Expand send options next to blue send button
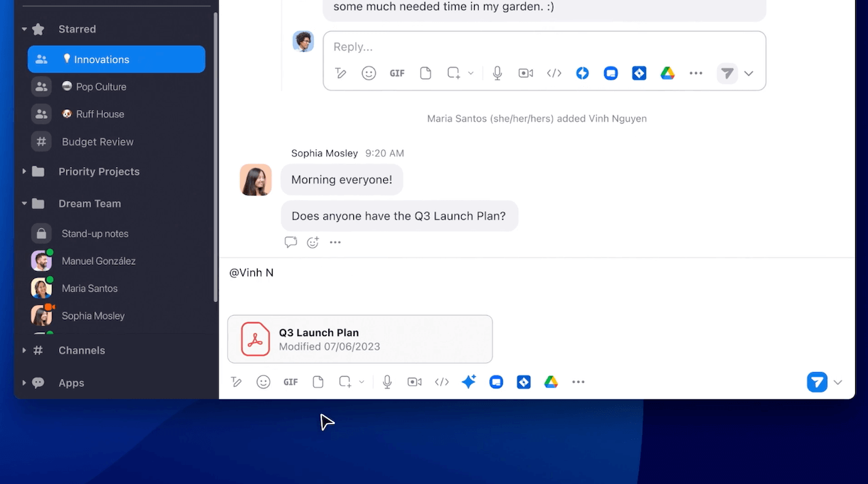This screenshot has width=868, height=484. point(838,382)
